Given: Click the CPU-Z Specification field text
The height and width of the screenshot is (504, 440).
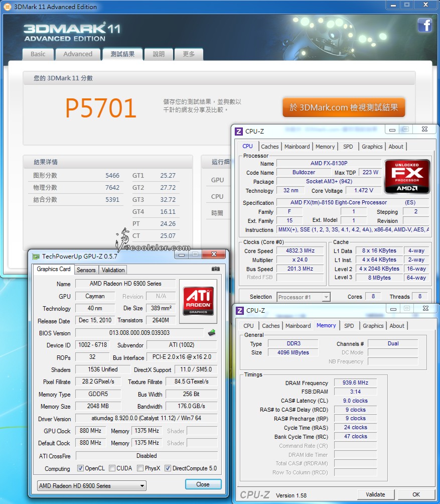Looking at the screenshot, I should (x=353, y=202).
